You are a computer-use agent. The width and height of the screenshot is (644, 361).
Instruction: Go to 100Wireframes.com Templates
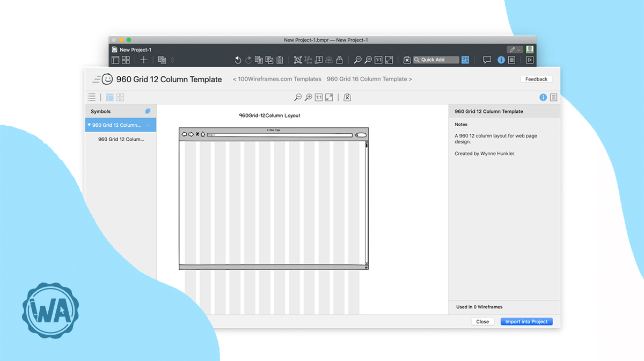[x=277, y=79]
